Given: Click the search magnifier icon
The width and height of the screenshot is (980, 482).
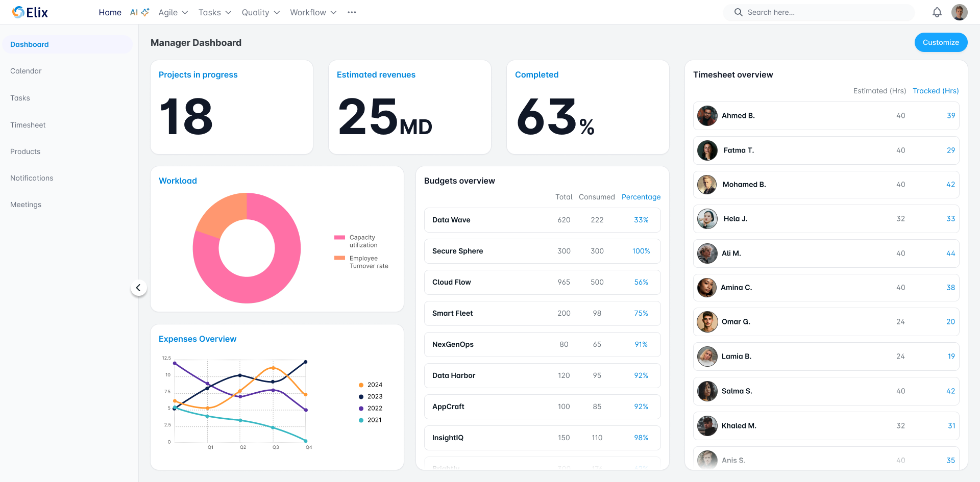Looking at the screenshot, I should point(738,12).
